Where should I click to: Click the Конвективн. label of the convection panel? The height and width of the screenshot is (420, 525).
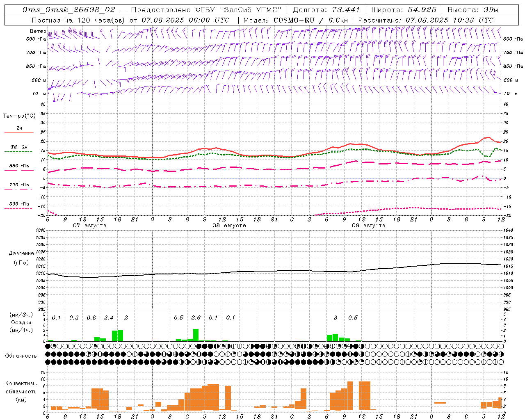[21, 383]
